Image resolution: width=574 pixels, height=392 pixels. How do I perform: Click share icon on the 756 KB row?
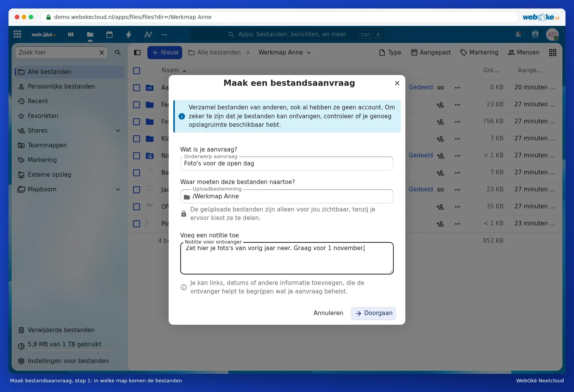click(x=440, y=122)
